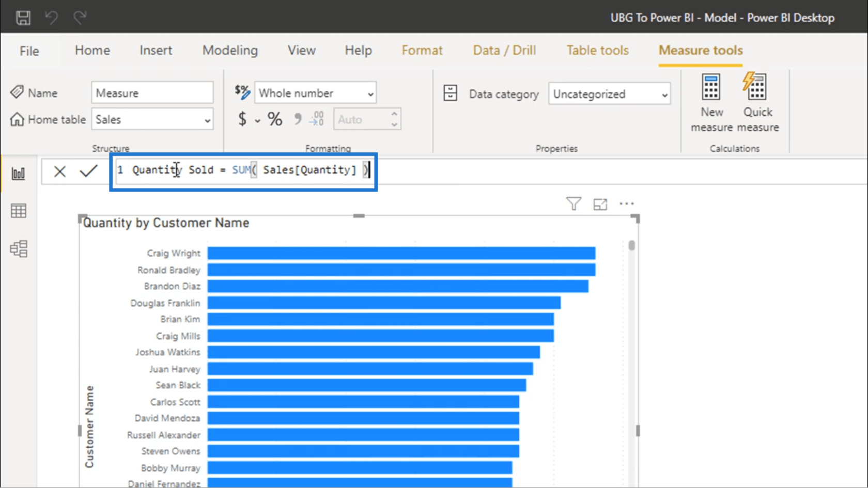Switch to Data view table icon
The height and width of the screenshot is (488, 868).
(19, 211)
